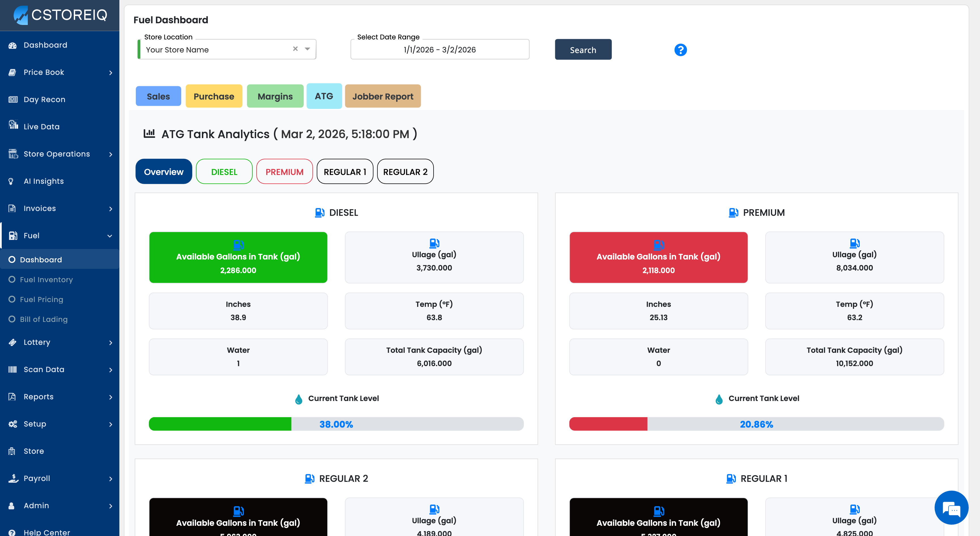Open the Store Location dropdown arrow

click(x=307, y=49)
